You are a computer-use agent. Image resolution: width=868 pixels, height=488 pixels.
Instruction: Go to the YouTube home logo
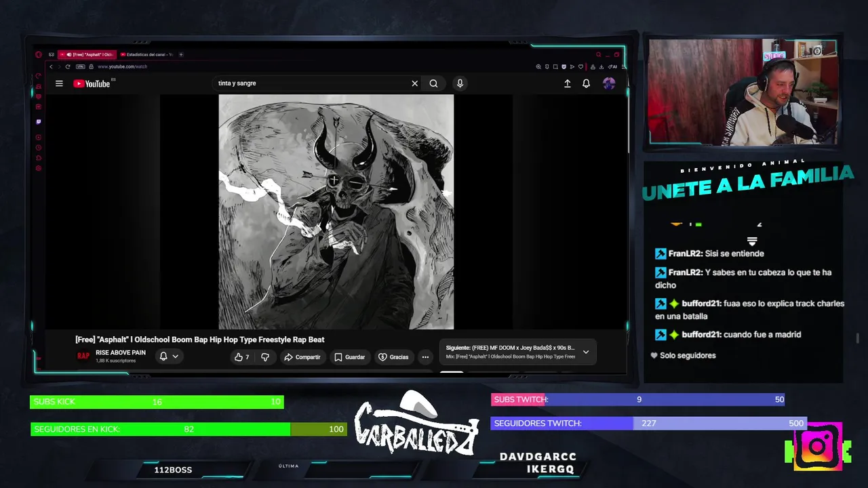[92, 83]
